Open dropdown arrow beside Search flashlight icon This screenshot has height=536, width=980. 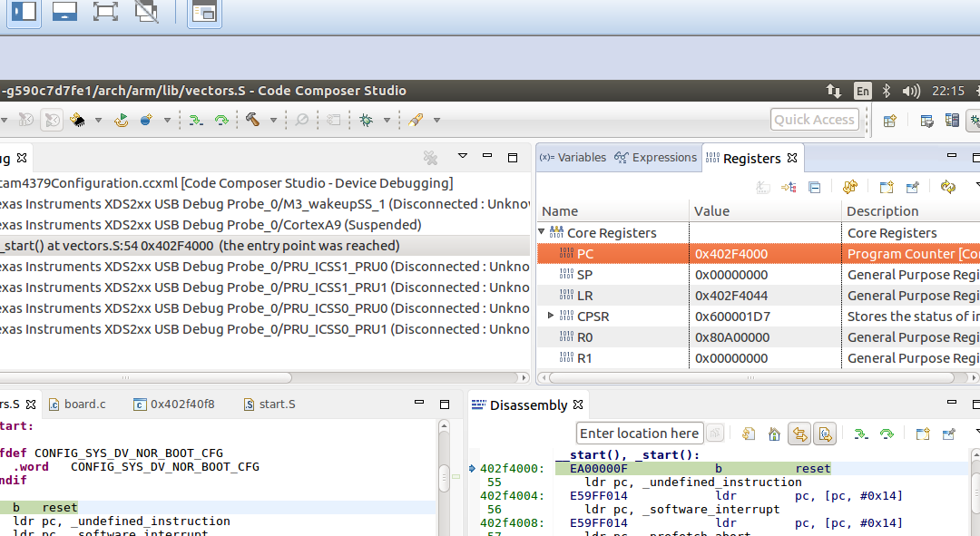(x=436, y=120)
